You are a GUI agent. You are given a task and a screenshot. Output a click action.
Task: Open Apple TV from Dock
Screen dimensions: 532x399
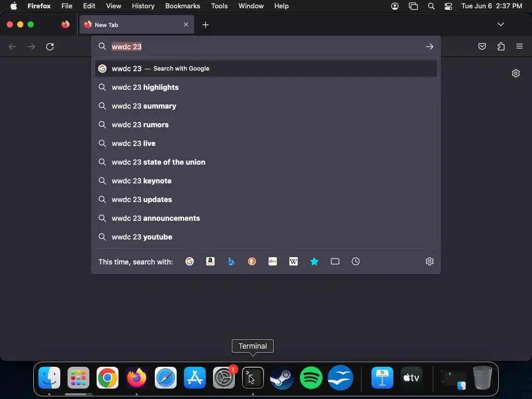[x=411, y=377]
